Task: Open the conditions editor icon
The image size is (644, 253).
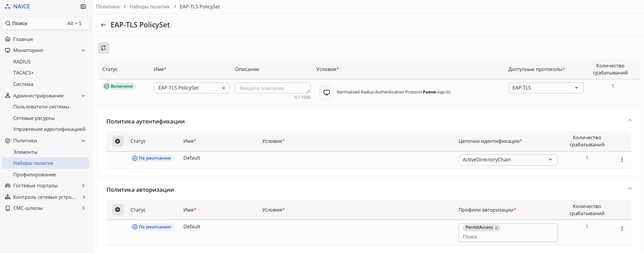Action: tap(327, 93)
